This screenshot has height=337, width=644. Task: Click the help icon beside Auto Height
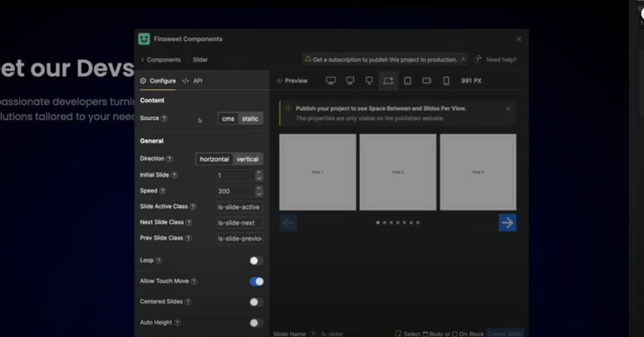pyautogui.click(x=177, y=323)
